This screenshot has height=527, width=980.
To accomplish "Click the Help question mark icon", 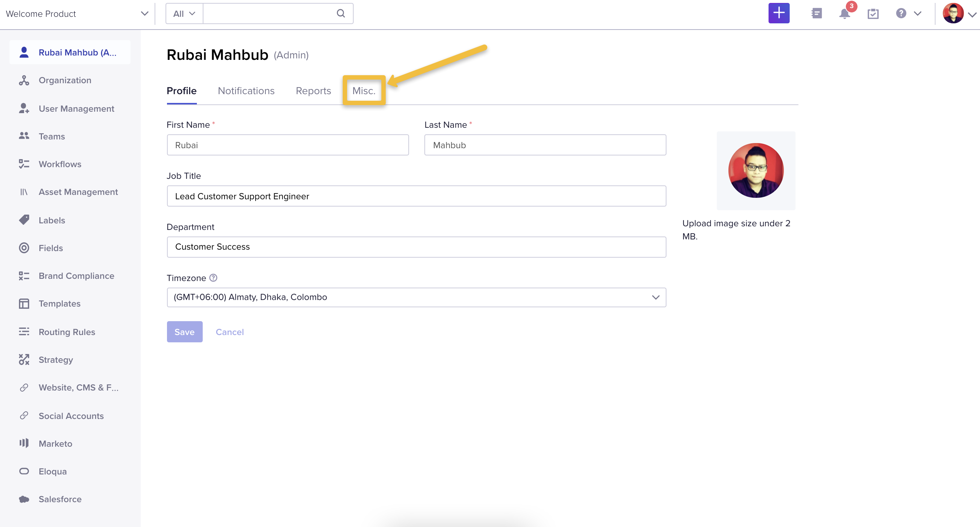I will click(x=901, y=14).
